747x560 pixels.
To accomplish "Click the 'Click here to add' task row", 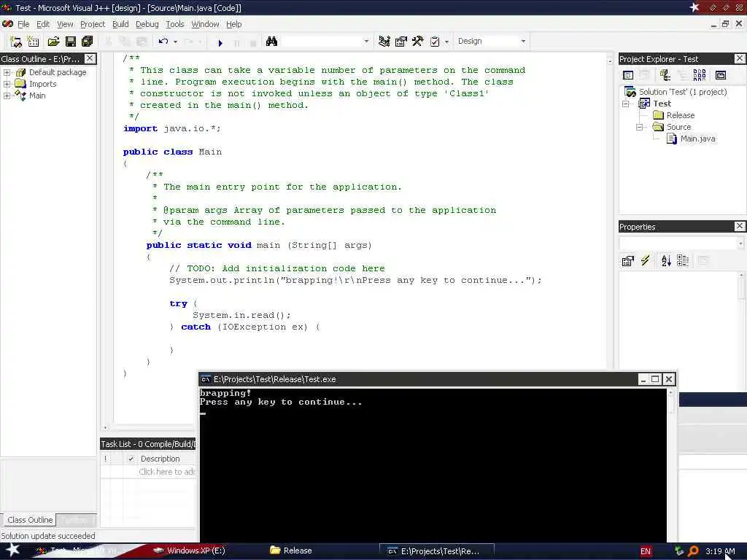I will [167, 472].
